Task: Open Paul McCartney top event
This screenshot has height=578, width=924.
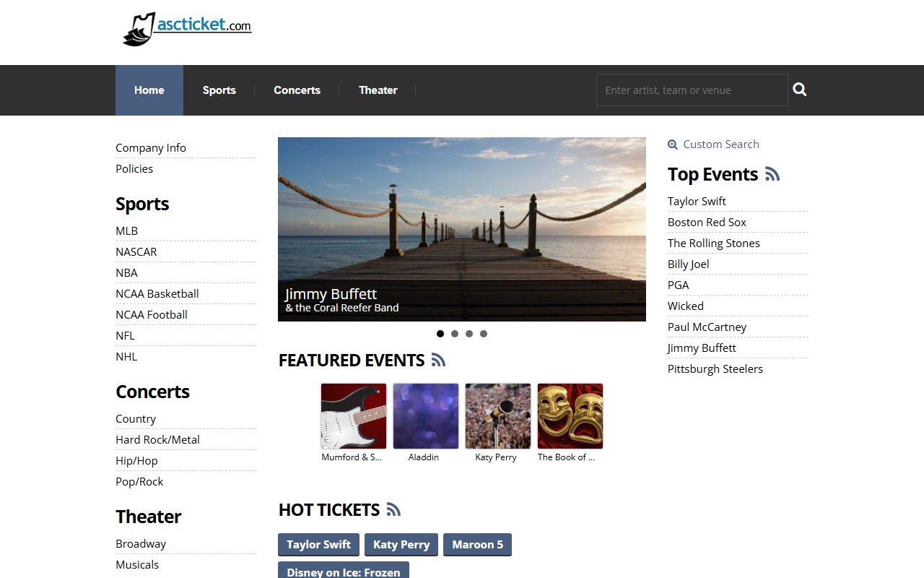Action: click(x=707, y=327)
